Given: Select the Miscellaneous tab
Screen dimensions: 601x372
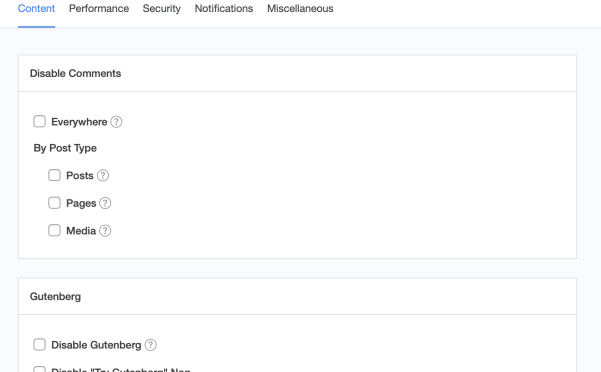Looking at the screenshot, I should [300, 8].
